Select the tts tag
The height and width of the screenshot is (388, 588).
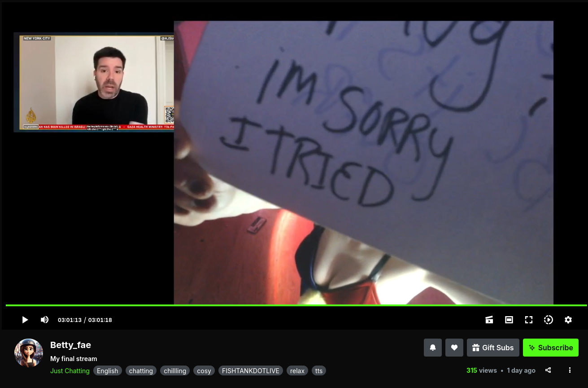[319, 371]
